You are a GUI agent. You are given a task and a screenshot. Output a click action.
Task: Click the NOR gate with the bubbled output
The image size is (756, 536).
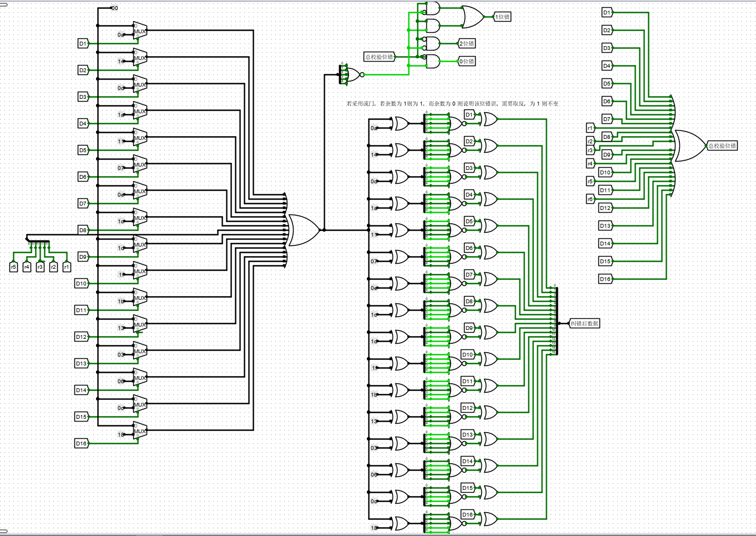(x=354, y=74)
